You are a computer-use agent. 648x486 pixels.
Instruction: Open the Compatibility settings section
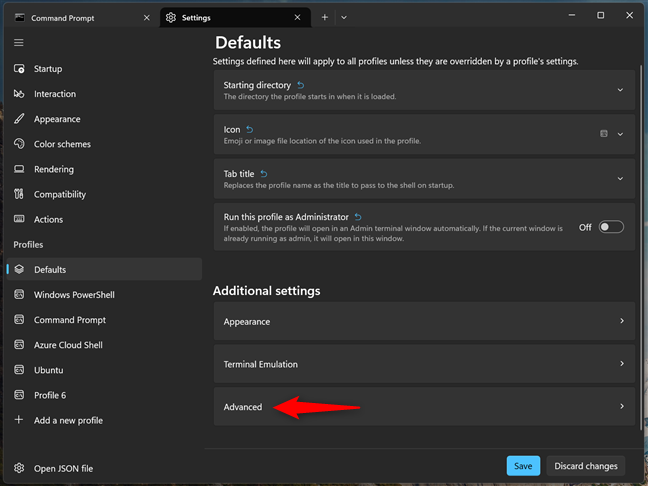point(104,194)
